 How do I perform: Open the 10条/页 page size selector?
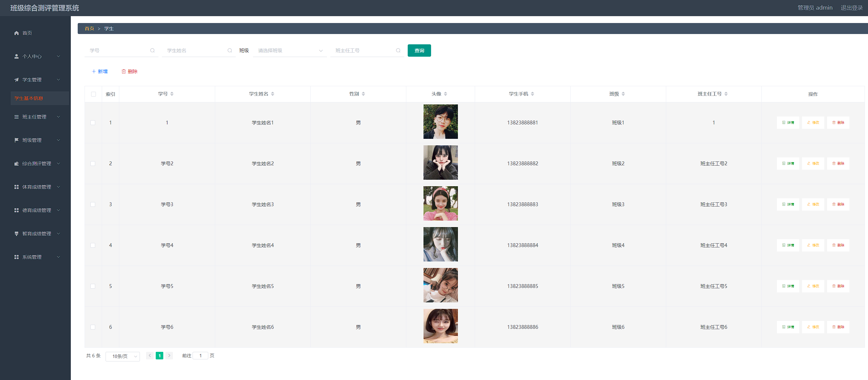(x=122, y=356)
